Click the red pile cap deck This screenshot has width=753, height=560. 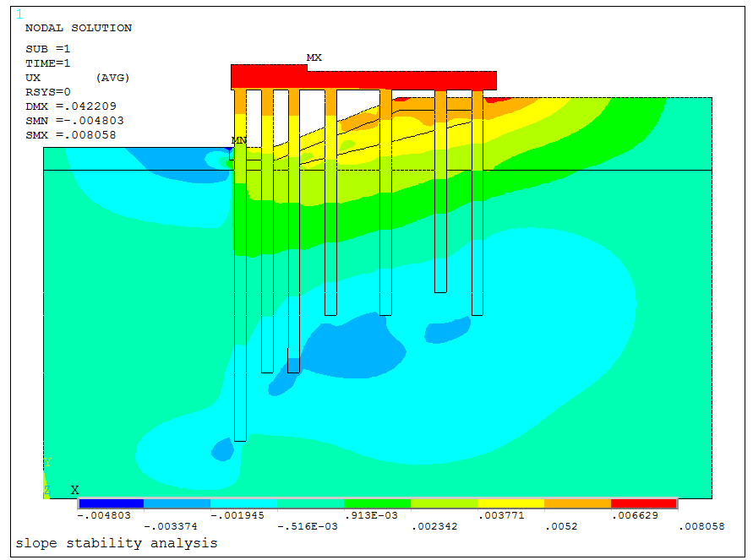point(363,79)
